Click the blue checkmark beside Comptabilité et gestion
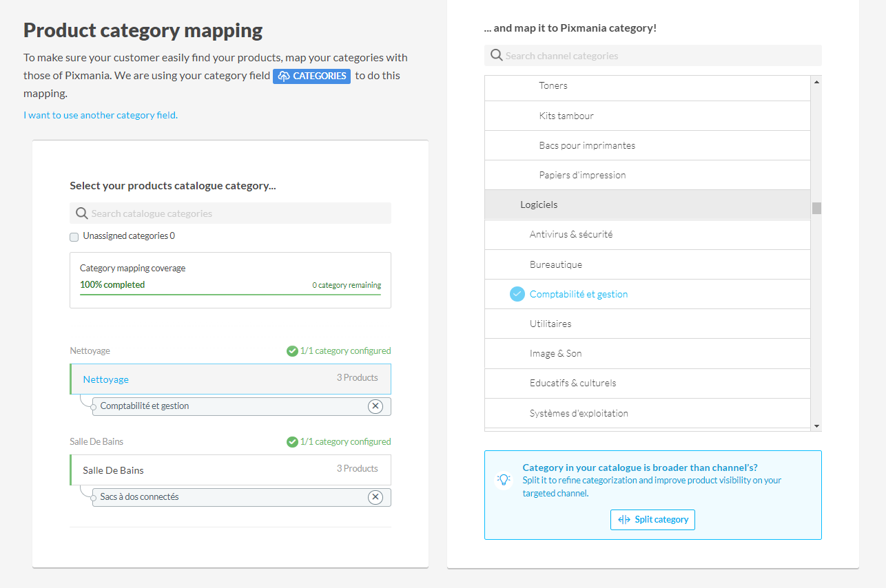The width and height of the screenshot is (886, 588). (x=517, y=294)
